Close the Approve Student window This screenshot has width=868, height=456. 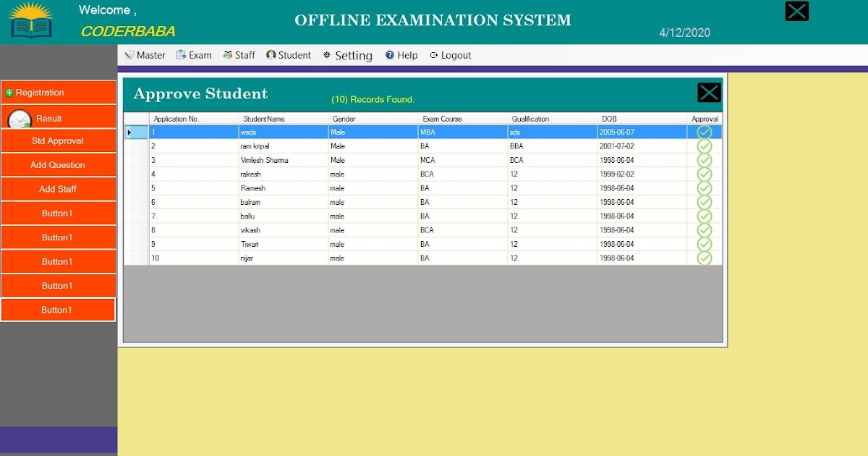pos(708,92)
